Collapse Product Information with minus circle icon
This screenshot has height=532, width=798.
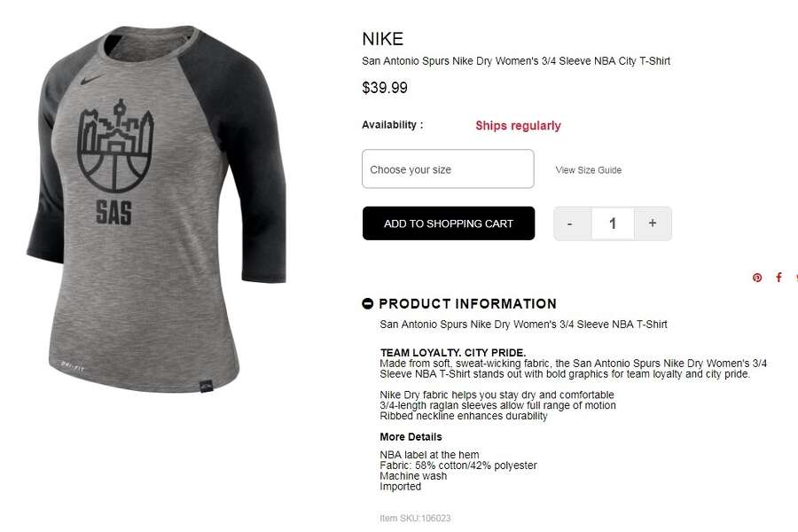(x=367, y=304)
